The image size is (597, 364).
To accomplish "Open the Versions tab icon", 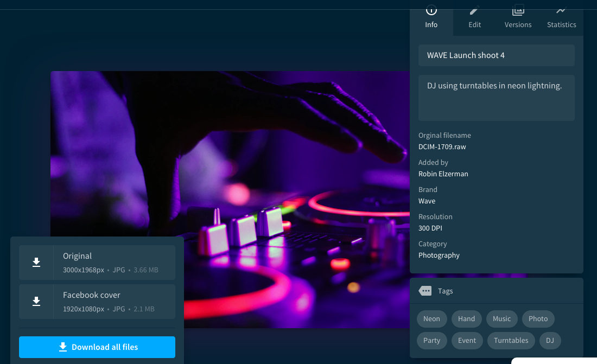I will [x=518, y=10].
